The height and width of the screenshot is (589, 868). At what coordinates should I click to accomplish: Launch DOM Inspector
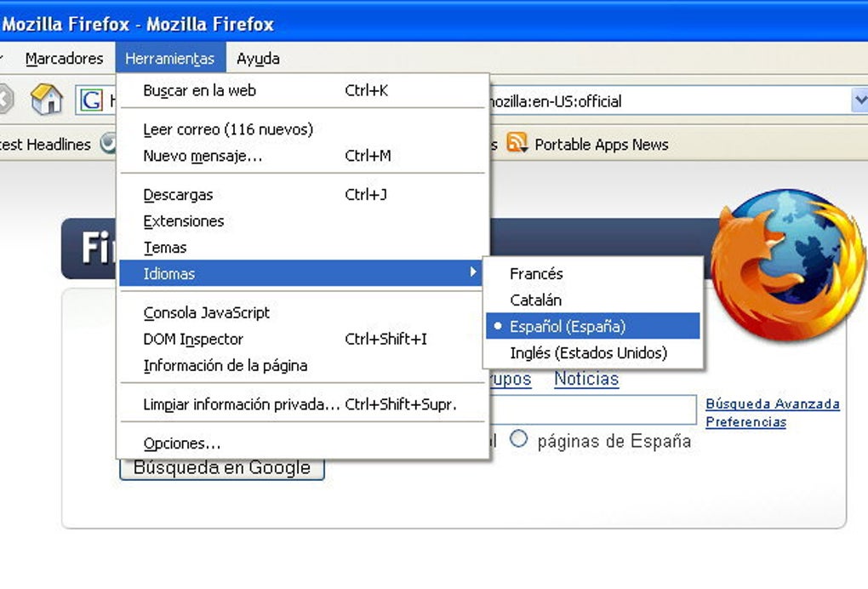click(303, 339)
